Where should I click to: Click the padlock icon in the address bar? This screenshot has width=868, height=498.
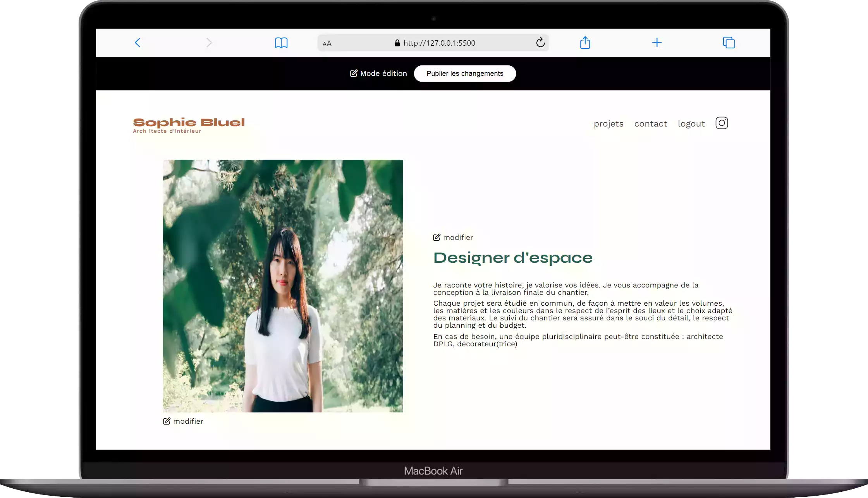[x=397, y=43]
